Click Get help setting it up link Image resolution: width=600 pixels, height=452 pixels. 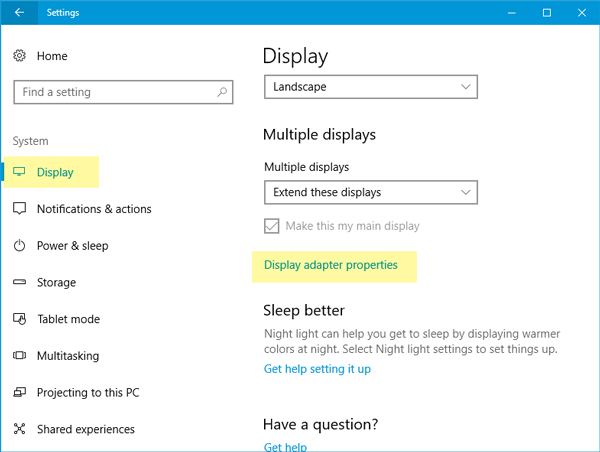pos(317,369)
